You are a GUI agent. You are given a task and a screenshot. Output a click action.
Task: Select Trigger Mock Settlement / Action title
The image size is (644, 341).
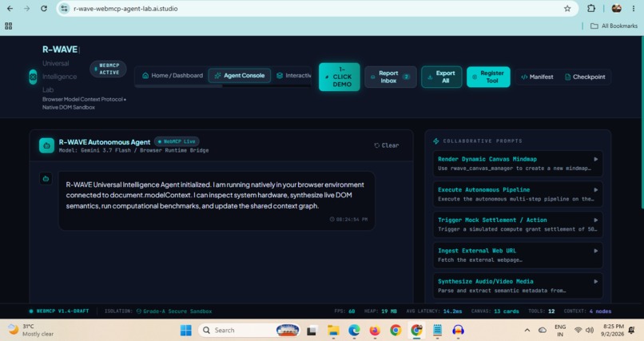492,220
